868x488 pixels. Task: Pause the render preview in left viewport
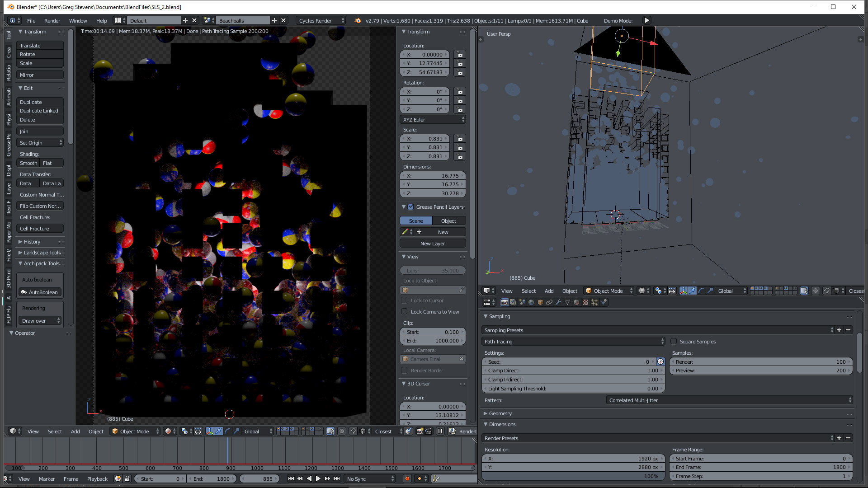440,431
